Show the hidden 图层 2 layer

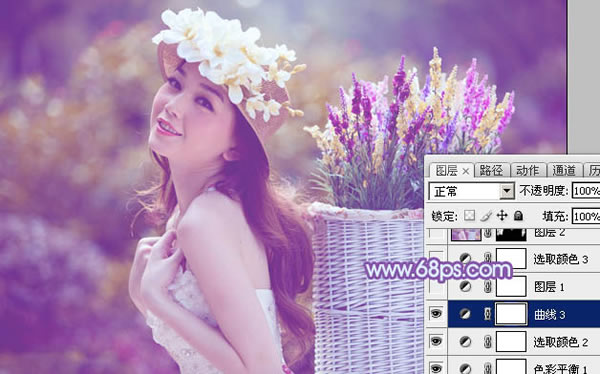click(436, 233)
